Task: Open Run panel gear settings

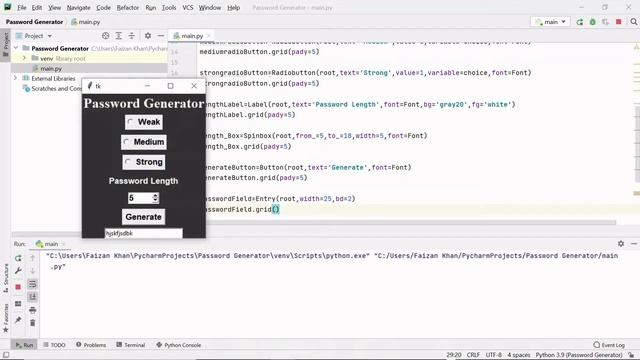Action: click(621, 244)
